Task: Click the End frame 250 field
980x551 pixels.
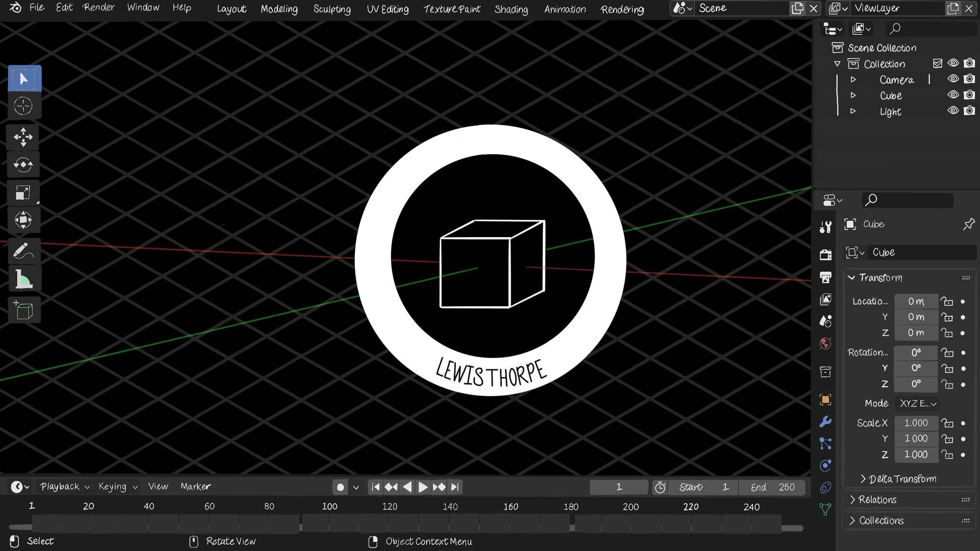Action: 772,487
